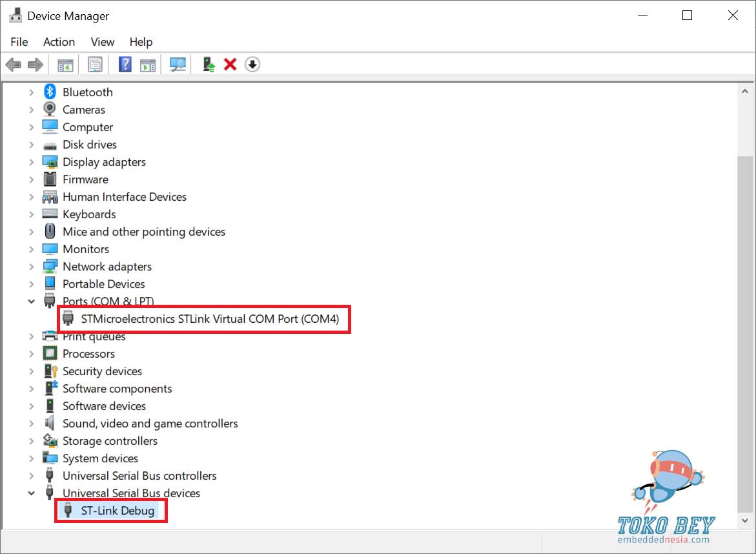
Task: Open the Action menu
Action: (59, 42)
